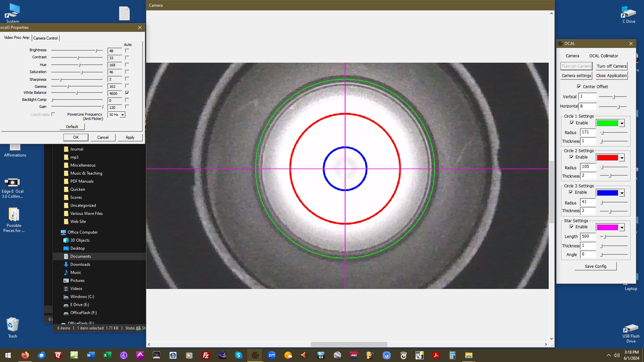Open Circle 1 green color dropdown
Viewport: 644px width, 362px height.
pos(622,123)
